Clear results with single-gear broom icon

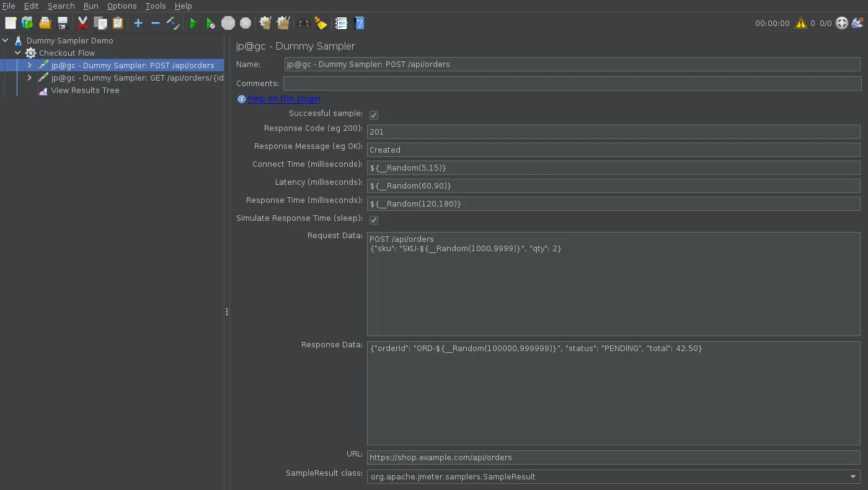pyautogui.click(x=265, y=23)
